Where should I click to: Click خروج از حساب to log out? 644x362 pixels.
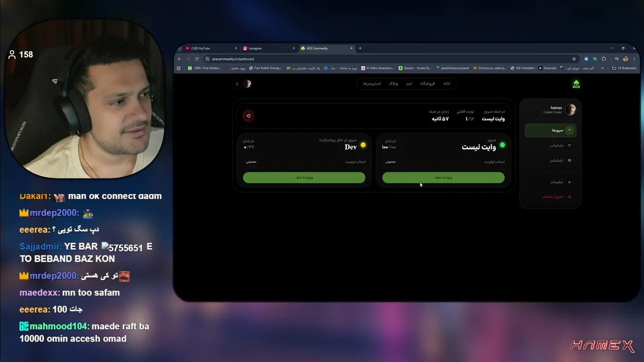pyautogui.click(x=550, y=197)
